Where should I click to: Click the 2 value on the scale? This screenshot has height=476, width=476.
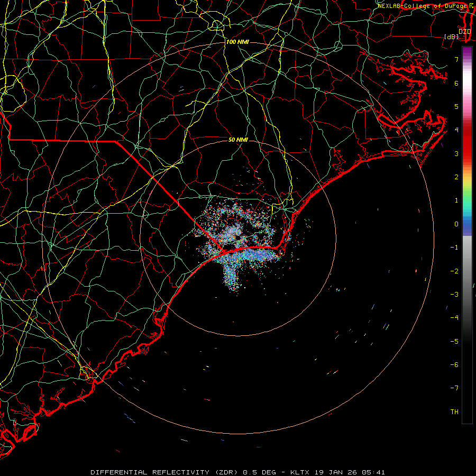(x=456, y=177)
